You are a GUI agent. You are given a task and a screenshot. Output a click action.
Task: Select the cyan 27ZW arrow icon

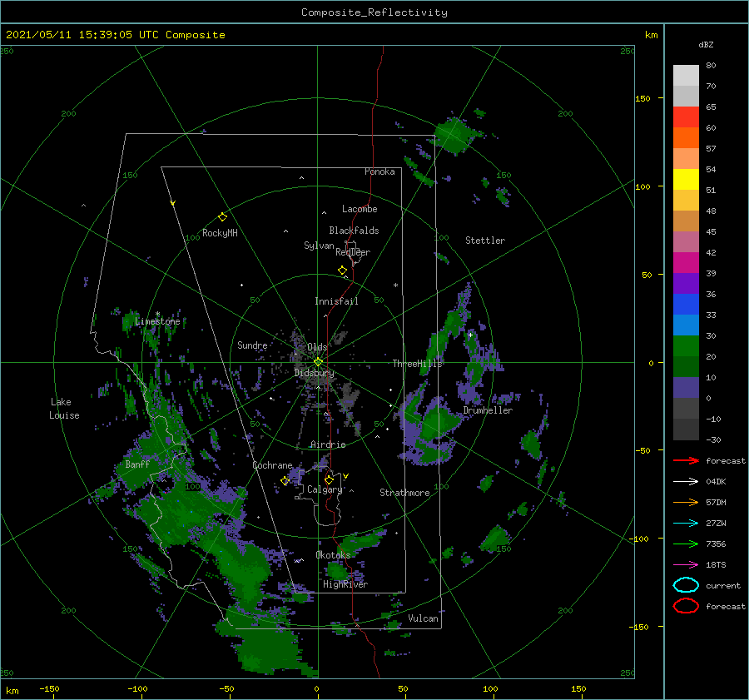(686, 524)
